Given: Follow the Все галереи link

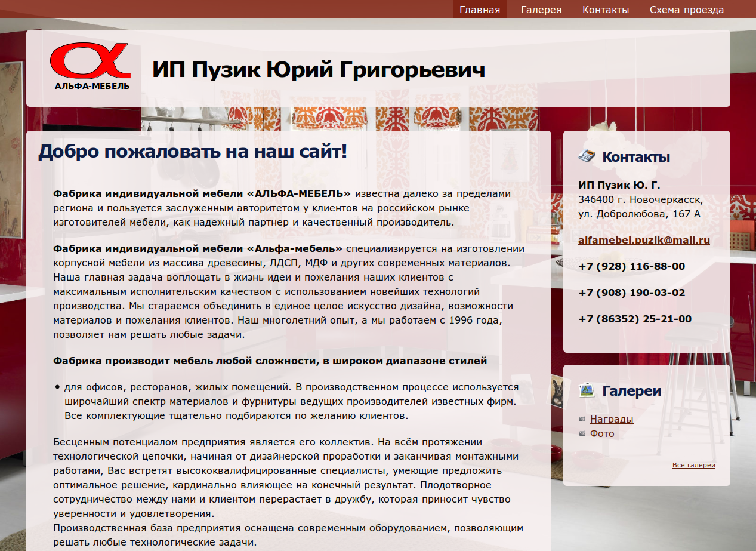Looking at the screenshot, I should 693,465.
